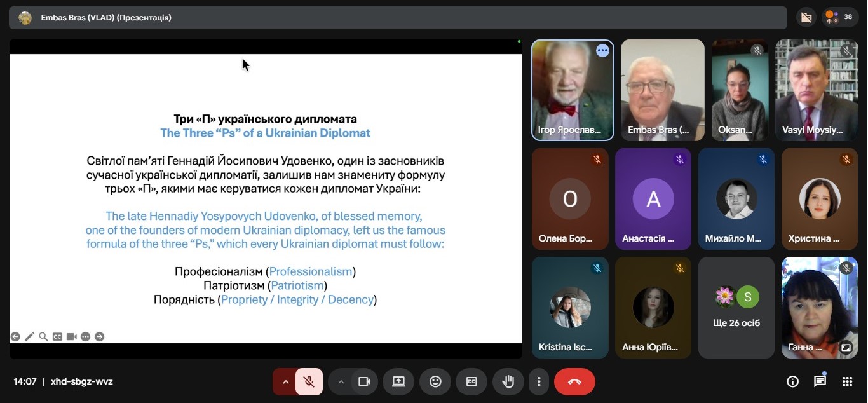Open the three-dot more options menu
Viewport: 868px width, 403px height.
click(x=539, y=381)
